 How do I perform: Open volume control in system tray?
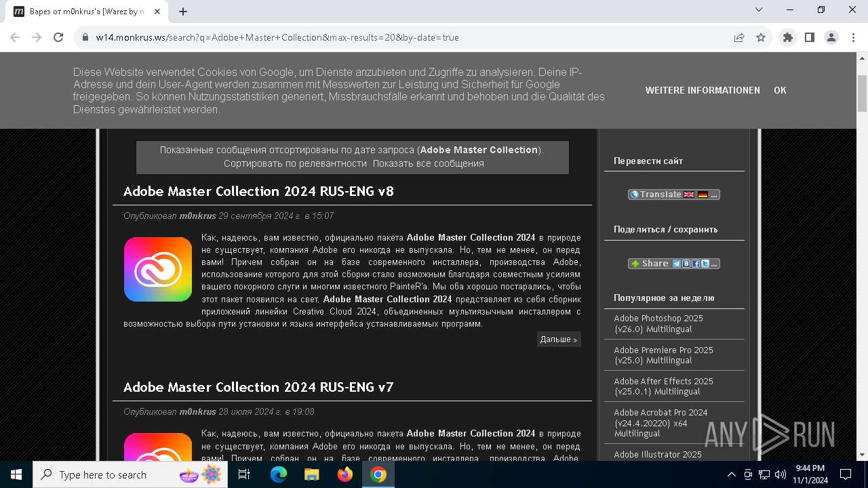click(781, 474)
